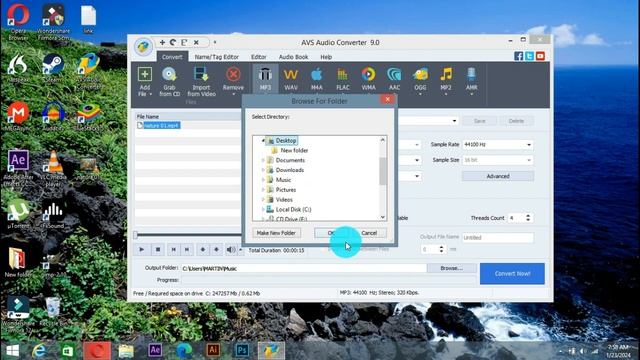The image size is (640, 360).
Task: Expand the Music folder tree node
Action: (x=263, y=180)
